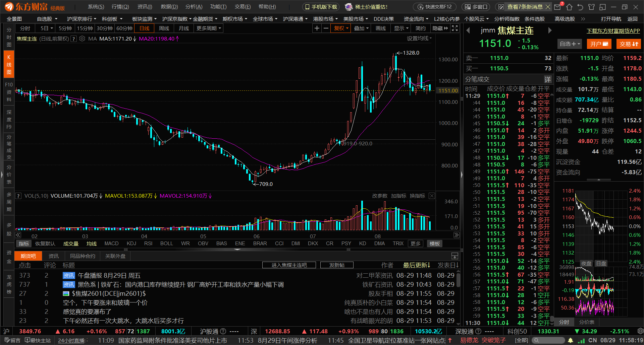Show more nav items double chevron

(x=583, y=19)
